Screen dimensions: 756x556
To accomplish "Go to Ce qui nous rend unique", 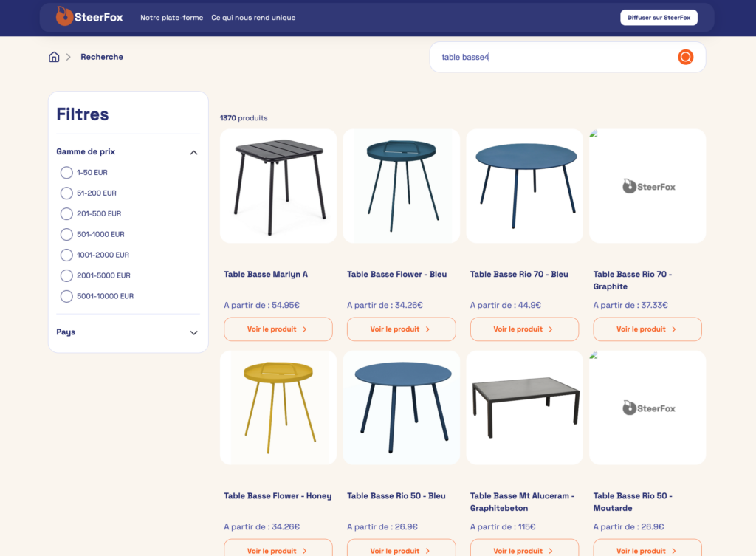I will [x=253, y=18].
